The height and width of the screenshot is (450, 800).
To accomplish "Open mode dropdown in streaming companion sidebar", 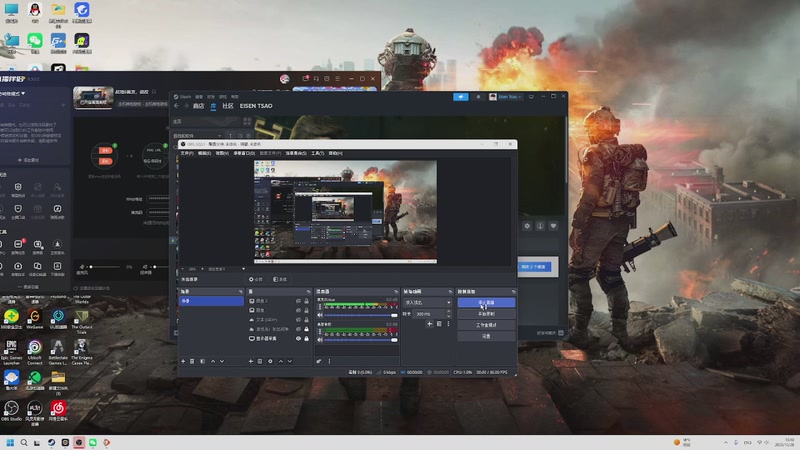I will tap(13, 93).
